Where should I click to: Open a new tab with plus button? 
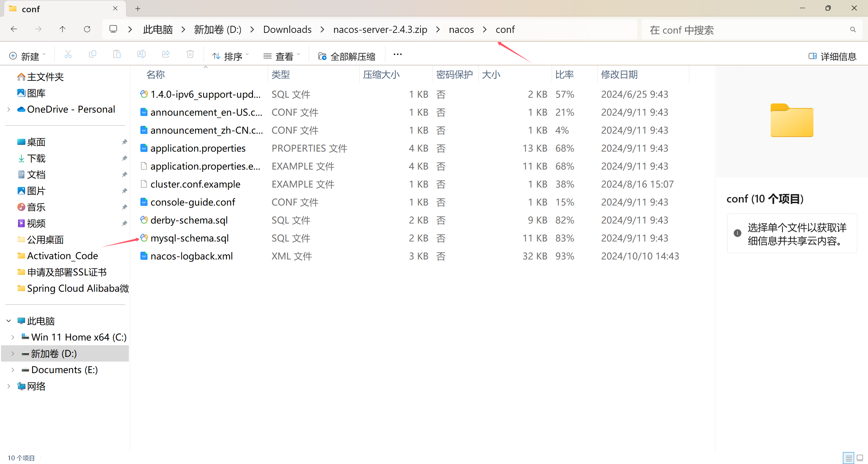click(138, 9)
